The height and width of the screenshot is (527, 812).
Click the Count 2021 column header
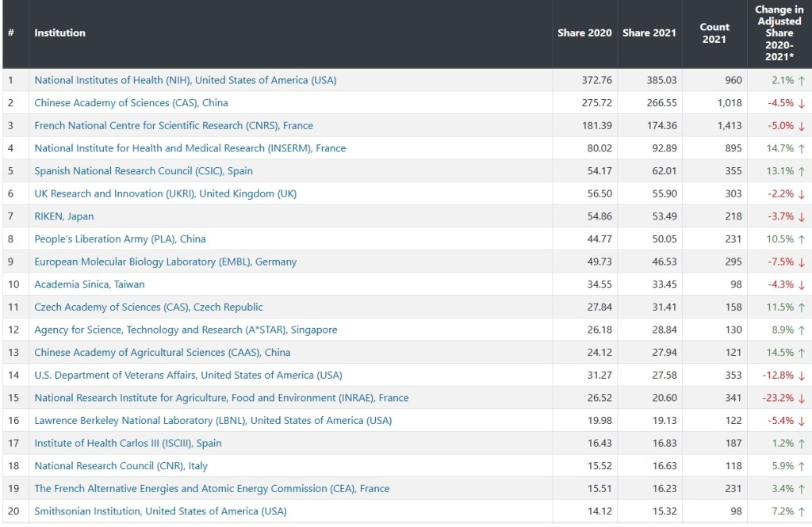714,33
